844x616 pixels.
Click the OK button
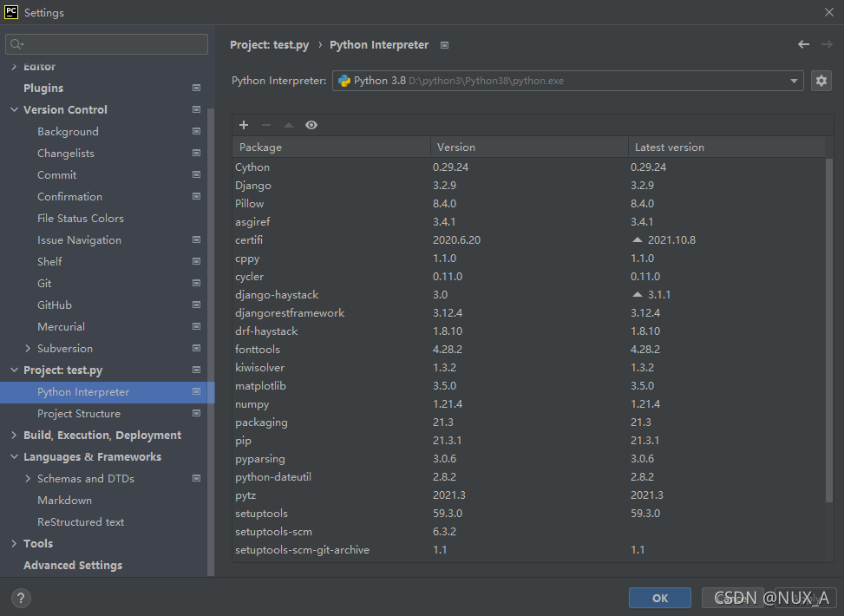click(x=660, y=598)
